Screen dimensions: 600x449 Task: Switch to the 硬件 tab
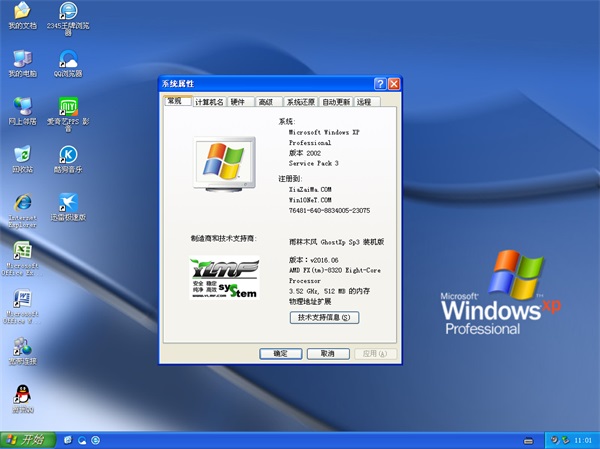tap(238, 102)
